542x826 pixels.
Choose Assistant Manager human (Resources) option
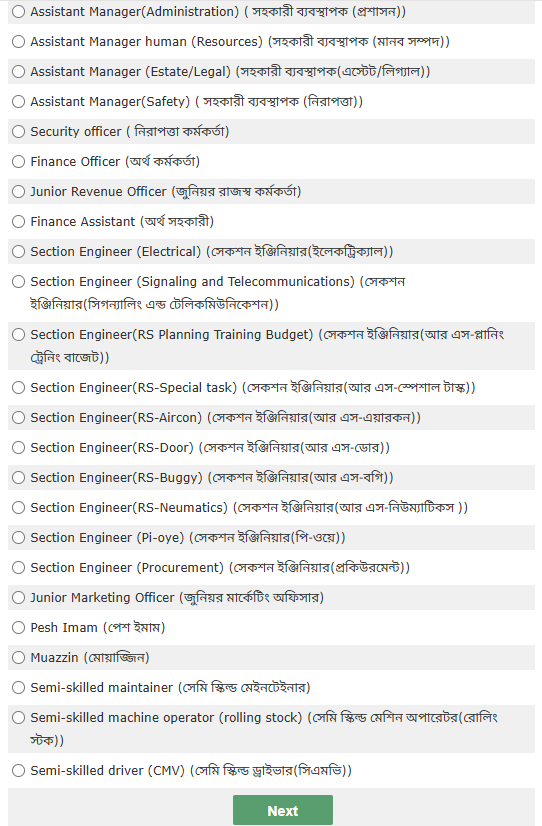click(18, 41)
